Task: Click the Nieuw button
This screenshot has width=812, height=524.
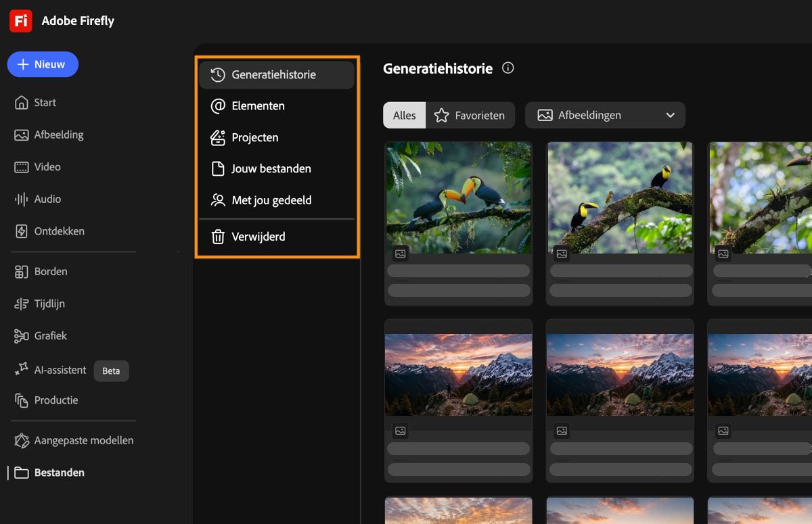Action: (x=43, y=64)
